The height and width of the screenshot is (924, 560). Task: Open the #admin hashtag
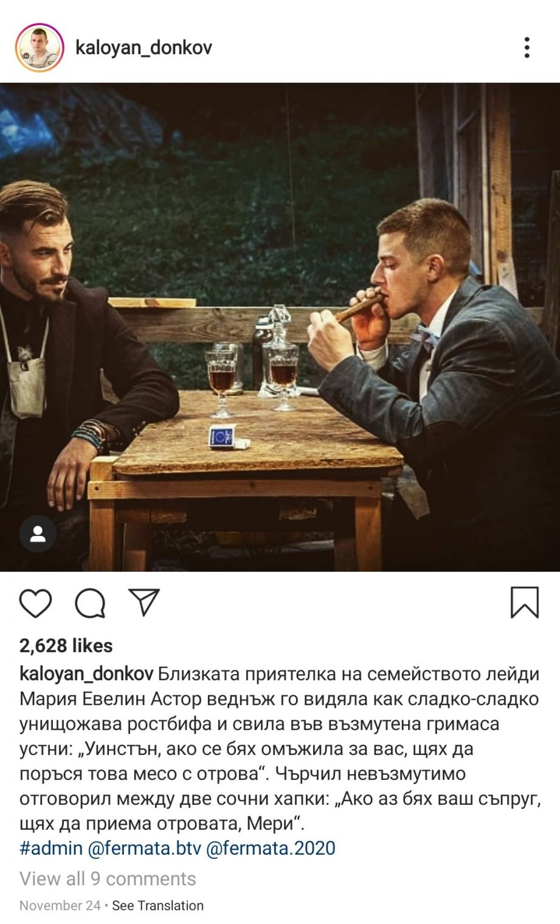[51, 848]
